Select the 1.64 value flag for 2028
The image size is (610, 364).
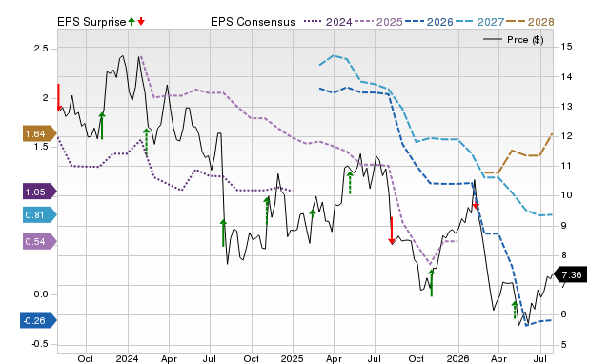click(x=40, y=133)
